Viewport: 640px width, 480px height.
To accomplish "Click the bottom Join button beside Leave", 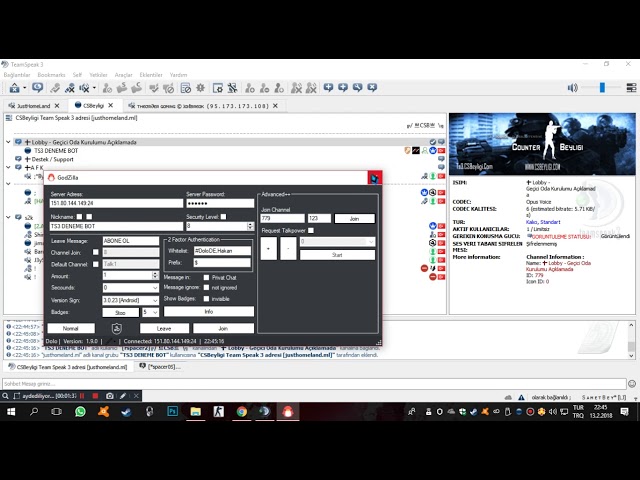I will (x=223, y=328).
